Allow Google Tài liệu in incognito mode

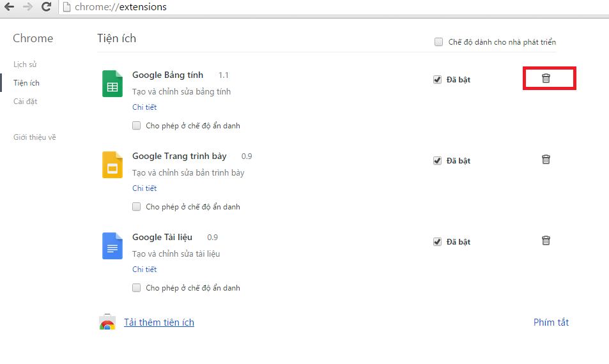pyautogui.click(x=136, y=287)
